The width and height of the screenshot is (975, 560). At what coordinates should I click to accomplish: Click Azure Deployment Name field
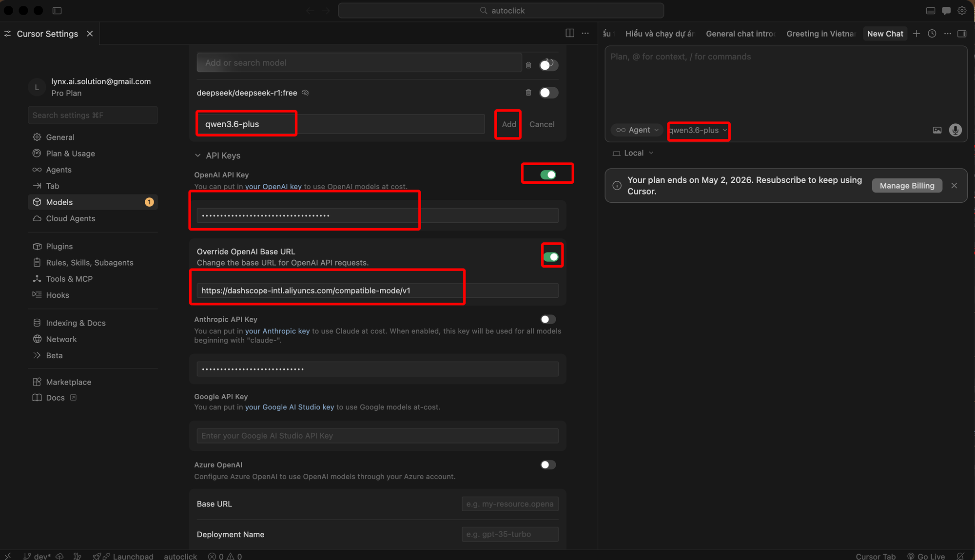pos(510,534)
